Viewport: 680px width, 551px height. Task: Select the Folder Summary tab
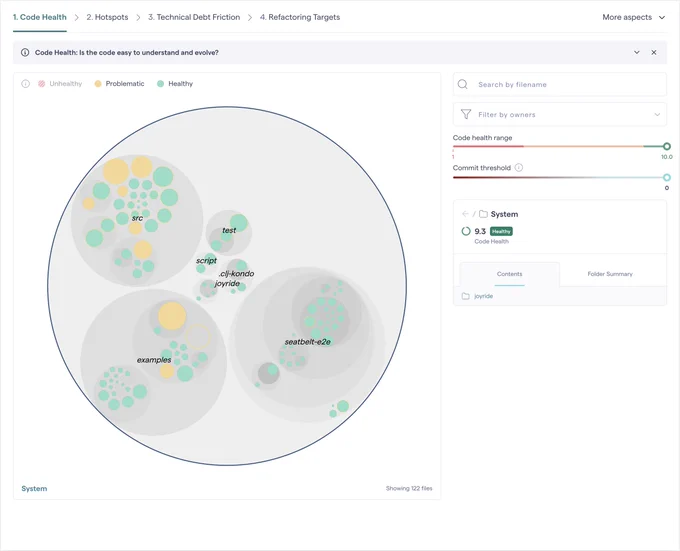(x=610, y=274)
